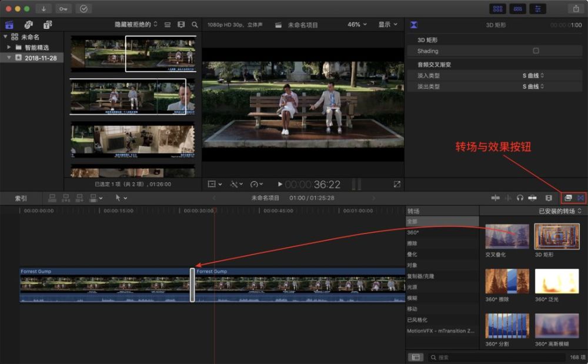The image size is (588, 364).
Task: Show the libraries sidebar clapper icon
Action: (x=9, y=25)
